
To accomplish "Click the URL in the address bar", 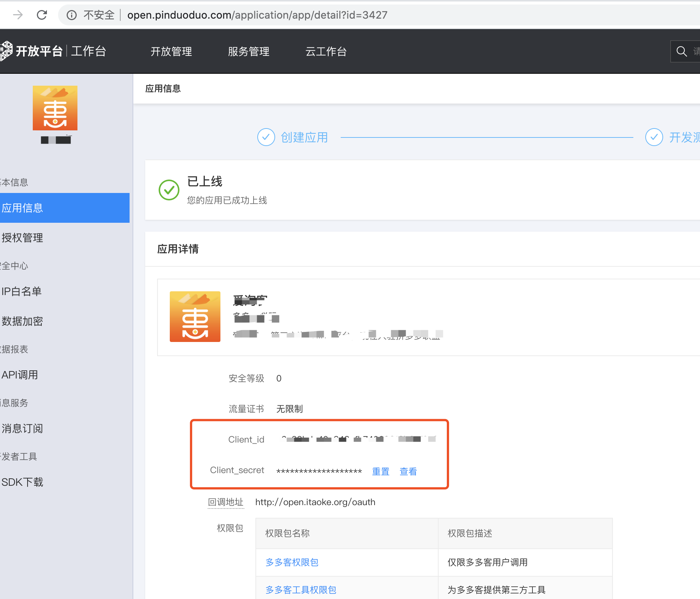I will pyautogui.click(x=257, y=15).
